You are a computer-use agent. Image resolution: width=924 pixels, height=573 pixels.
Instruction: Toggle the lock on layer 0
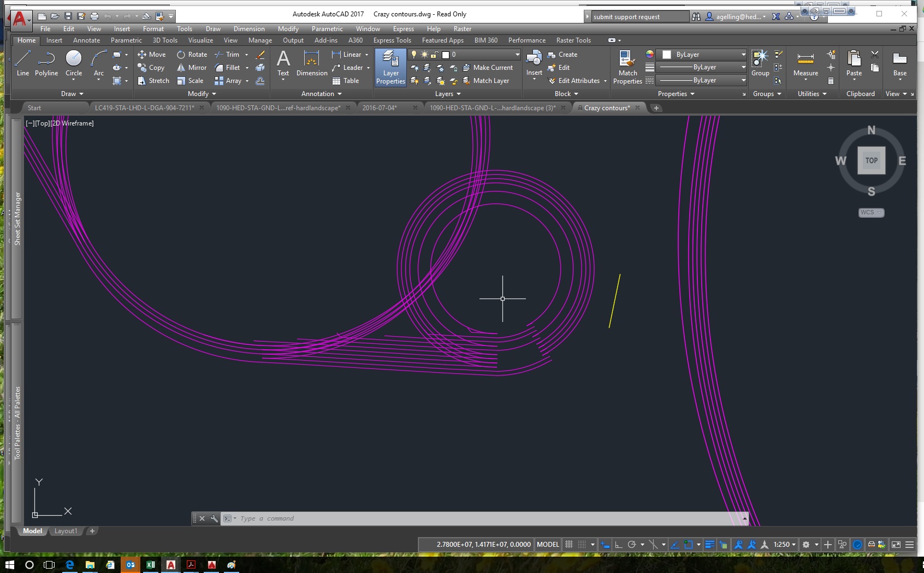point(435,54)
